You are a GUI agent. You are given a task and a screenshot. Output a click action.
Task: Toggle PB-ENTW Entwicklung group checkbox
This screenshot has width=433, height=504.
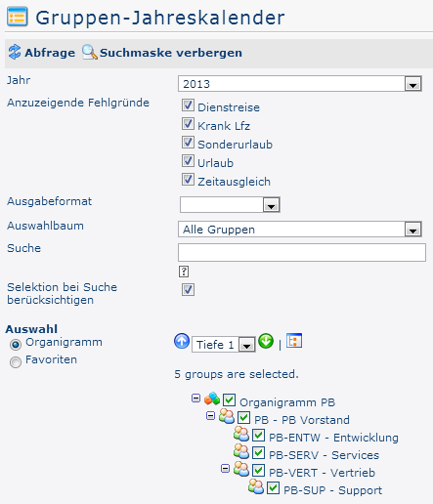258,435
